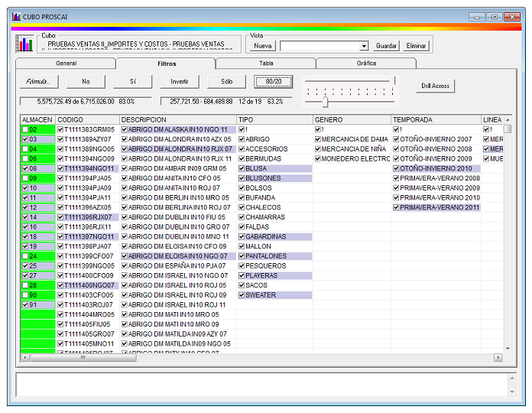This screenshot has width=532, height=413.
Task: Click the cube chart icon beside Cubo
Action: [24, 44]
